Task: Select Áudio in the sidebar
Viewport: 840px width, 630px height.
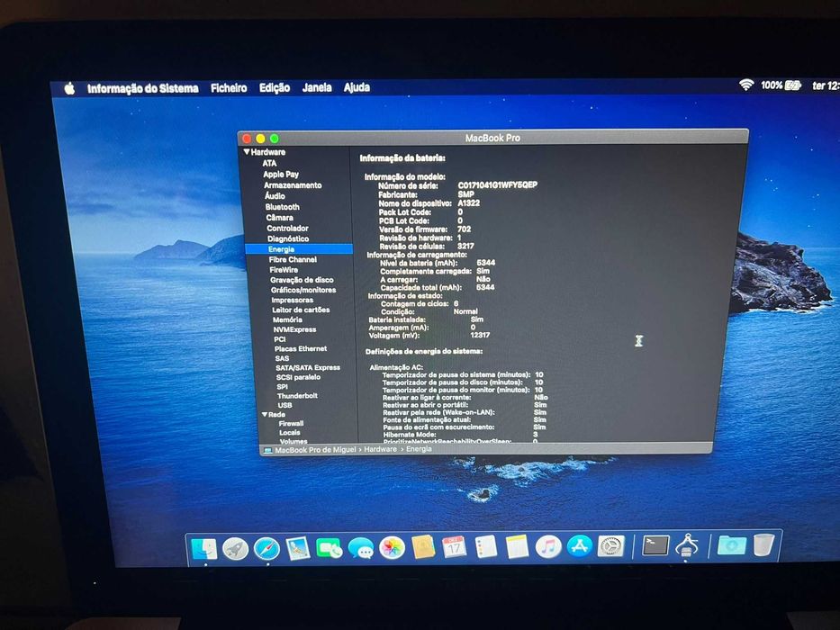Action: coord(275,196)
